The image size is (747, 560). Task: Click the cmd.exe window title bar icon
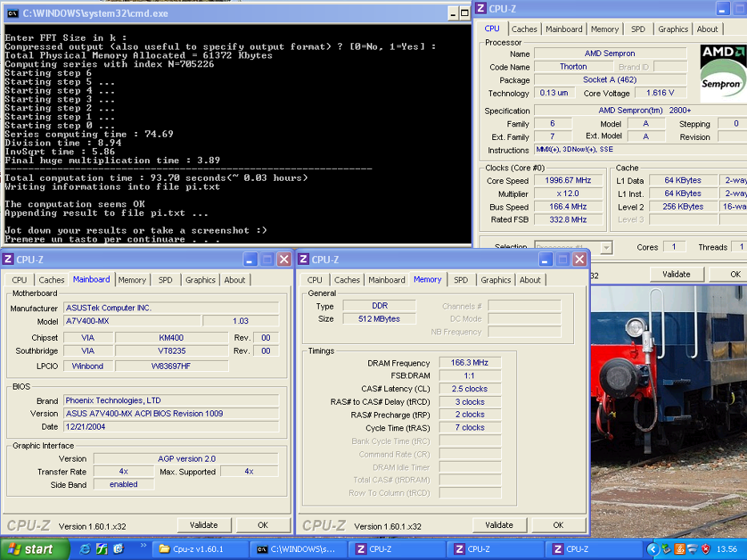click(13, 14)
